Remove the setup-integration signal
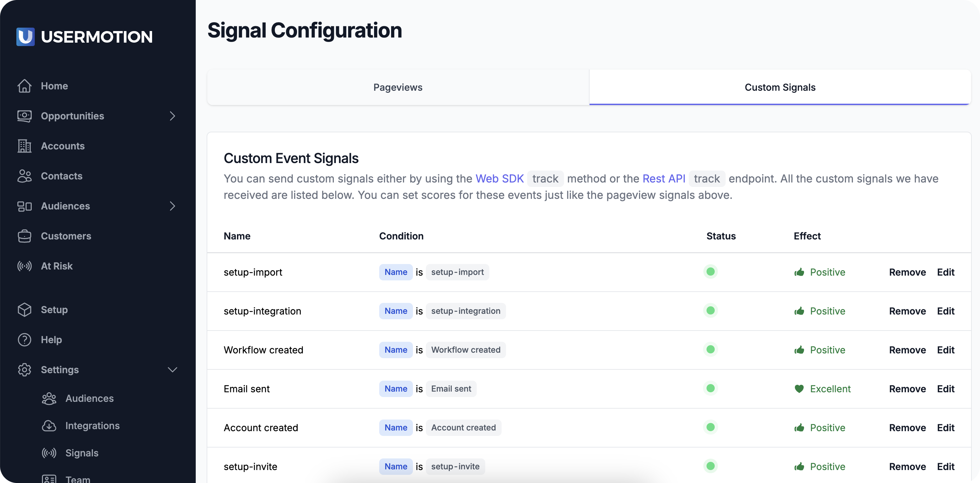The image size is (980, 483). click(907, 311)
